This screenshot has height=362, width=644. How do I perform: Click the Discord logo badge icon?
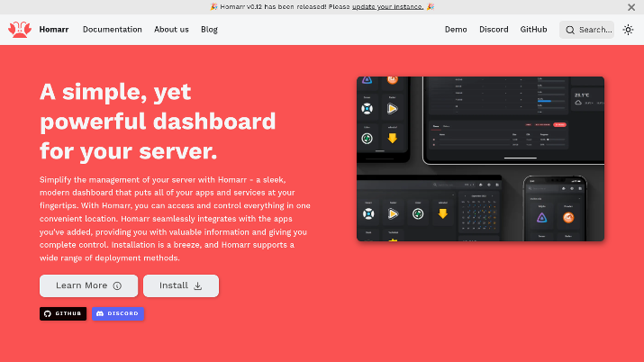click(100, 313)
